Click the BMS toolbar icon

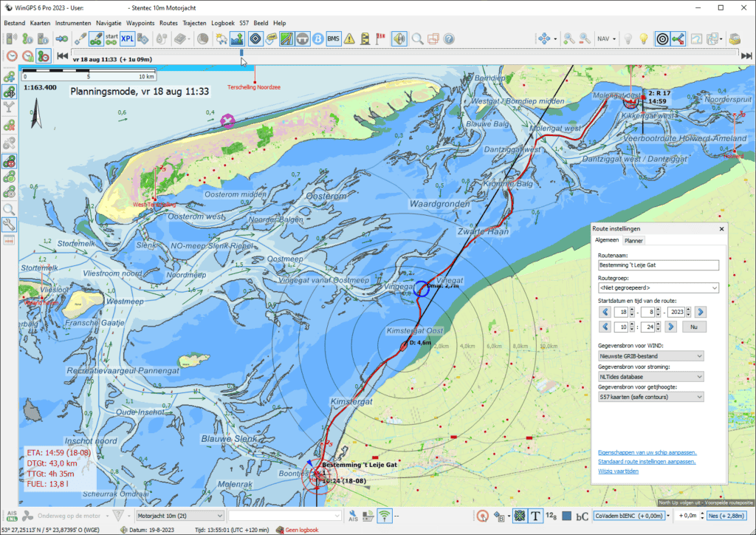point(333,38)
